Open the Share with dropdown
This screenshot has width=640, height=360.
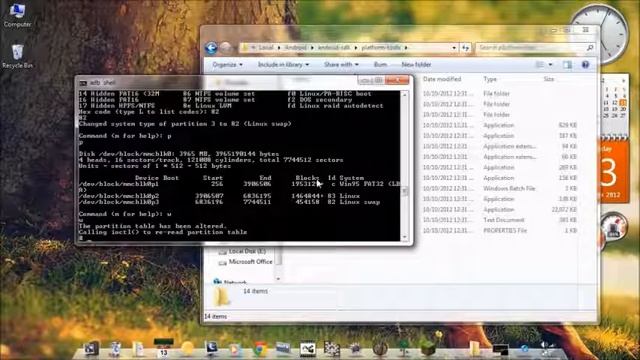click(341, 64)
